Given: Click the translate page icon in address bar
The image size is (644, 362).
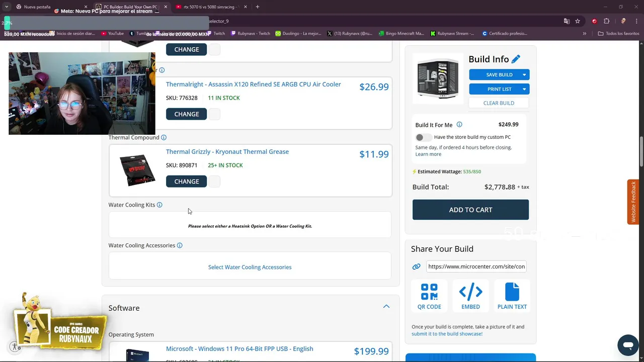Looking at the screenshot, I should 567,21.
